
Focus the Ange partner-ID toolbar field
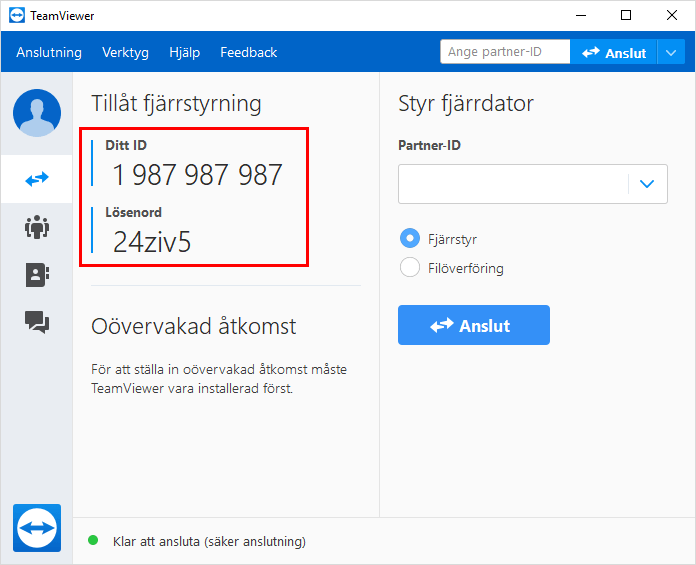point(505,52)
